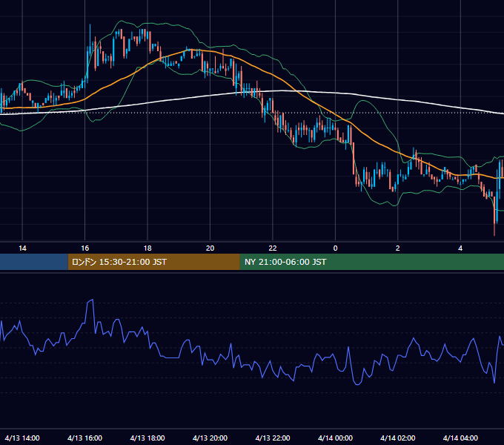Click the 4/13 14:00 date label
Viewport: 504px width, 445px height.
coord(22,438)
